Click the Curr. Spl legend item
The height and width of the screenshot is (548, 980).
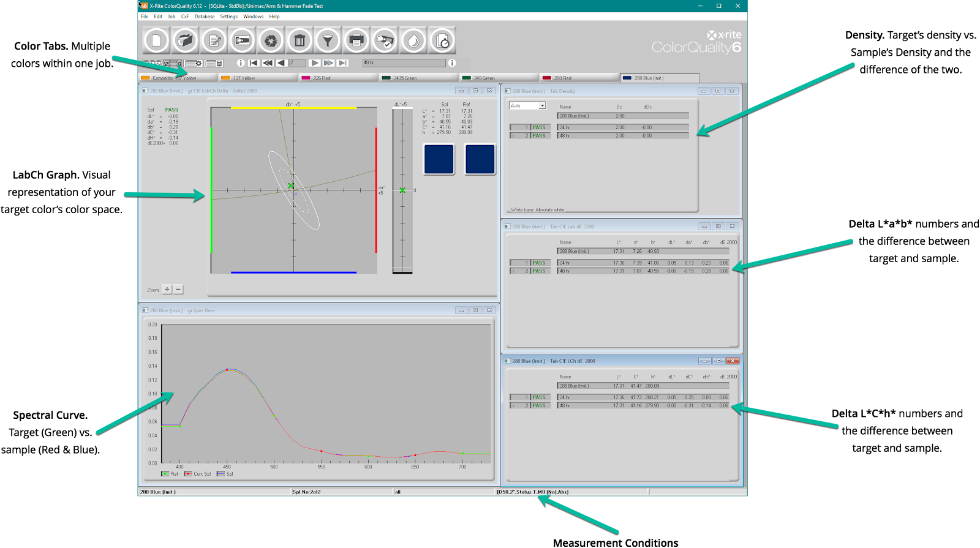point(197,474)
